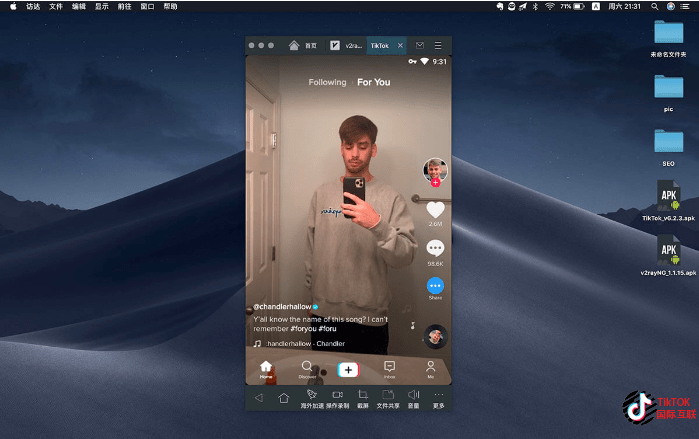Tap the music track title Chandler
The image size is (699, 439).
(305, 344)
